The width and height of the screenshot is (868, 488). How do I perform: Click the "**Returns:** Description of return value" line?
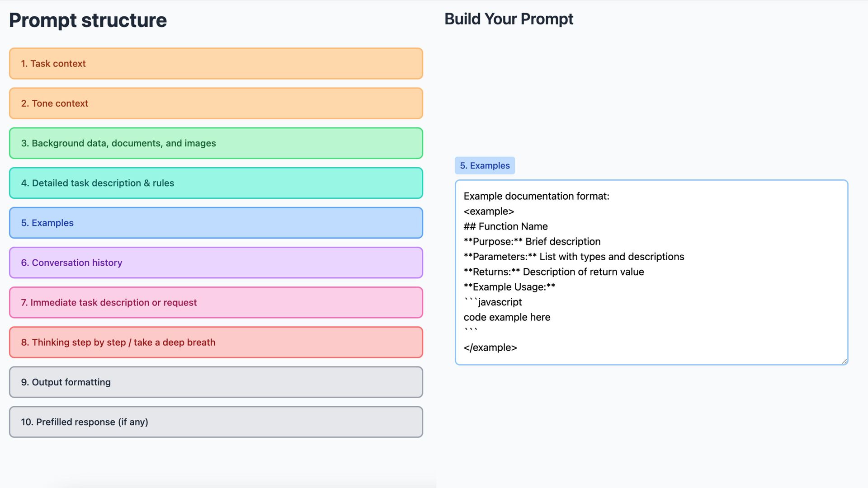(554, 272)
